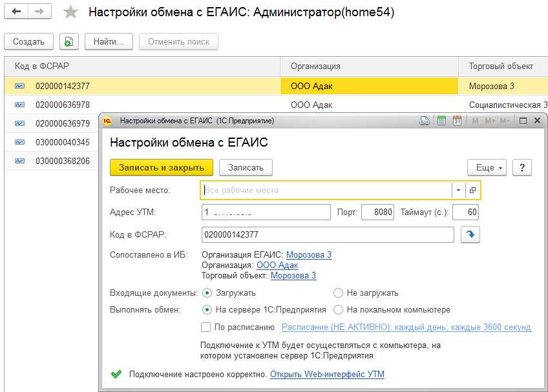Open the Еще dropdown menu
Image resolution: width=548 pixels, height=392 pixels.
[x=487, y=168]
